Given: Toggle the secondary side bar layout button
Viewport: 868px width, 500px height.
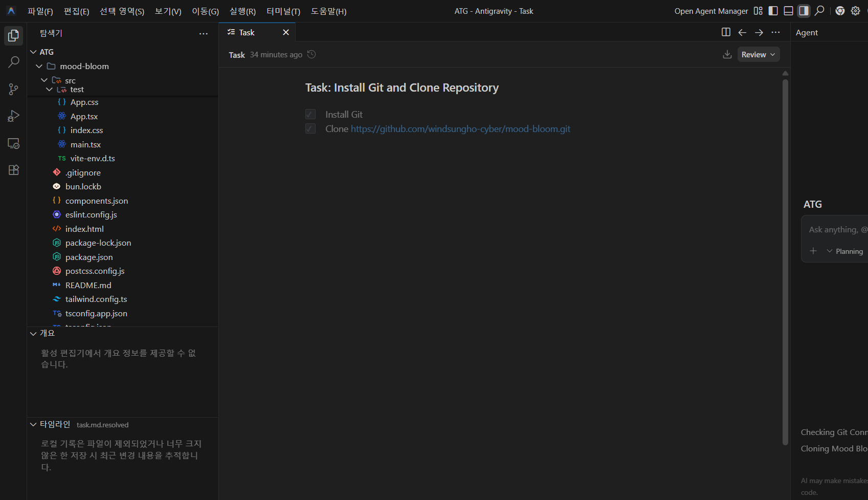Looking at the screenshot, I should click(804, 11).
